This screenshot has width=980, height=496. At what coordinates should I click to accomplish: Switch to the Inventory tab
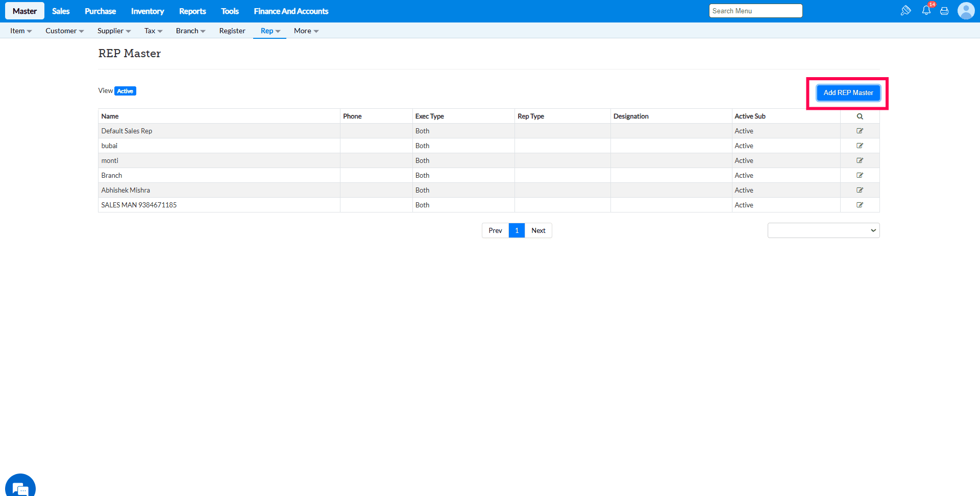[148, 11]
